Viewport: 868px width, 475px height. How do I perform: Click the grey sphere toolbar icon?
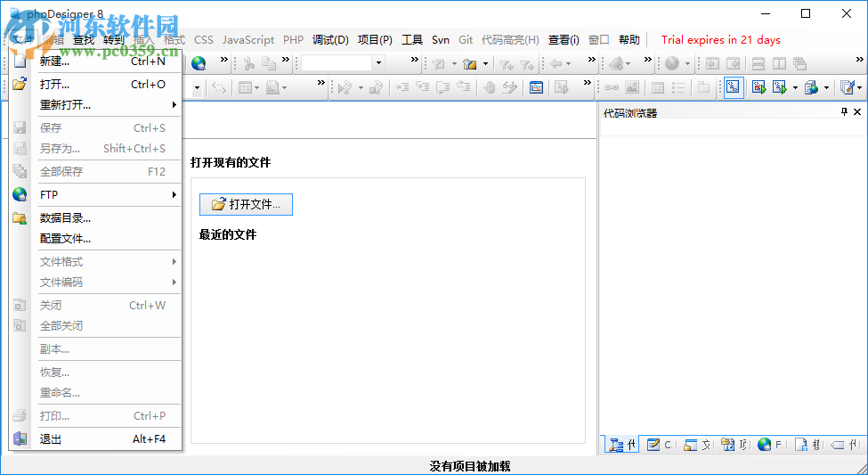click(672, 64)
